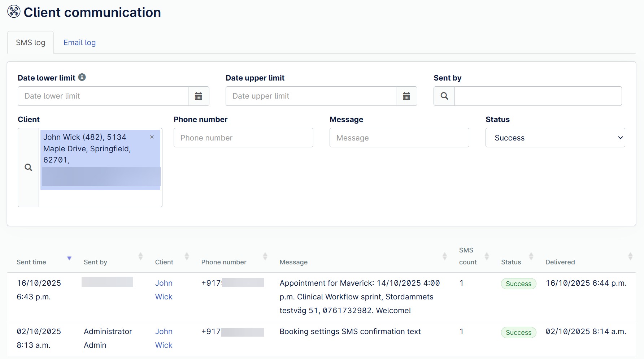Focus the Sent by search field
Viewport: 644px width, 359px height.
(538, 96)
